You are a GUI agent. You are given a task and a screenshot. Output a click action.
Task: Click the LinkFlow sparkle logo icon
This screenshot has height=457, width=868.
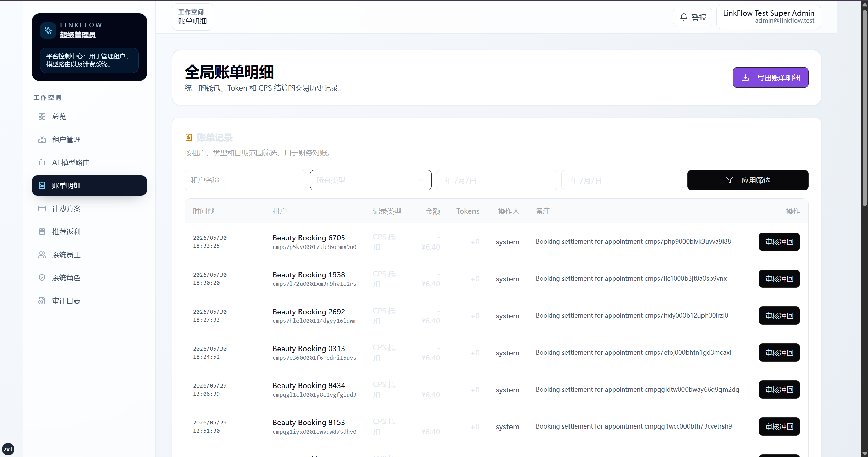pyautogui.click(x=48, y=31)
